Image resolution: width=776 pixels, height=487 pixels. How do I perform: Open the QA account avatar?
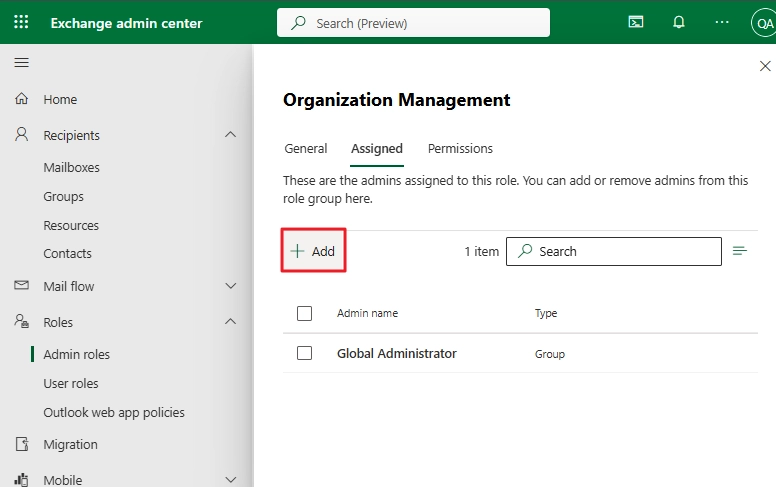[x=764, y=23]
